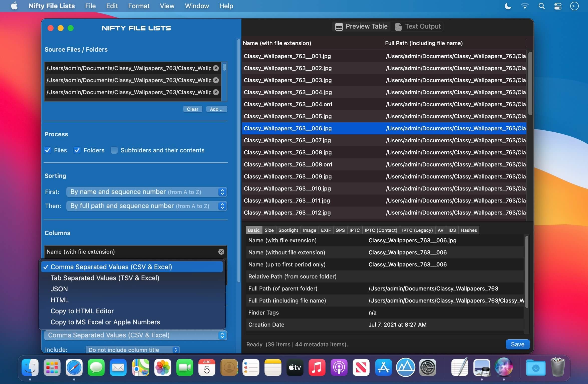The image size is (588, 384).
Task: Uncheck the Files checkbox
Action: (x=48, y=150)
